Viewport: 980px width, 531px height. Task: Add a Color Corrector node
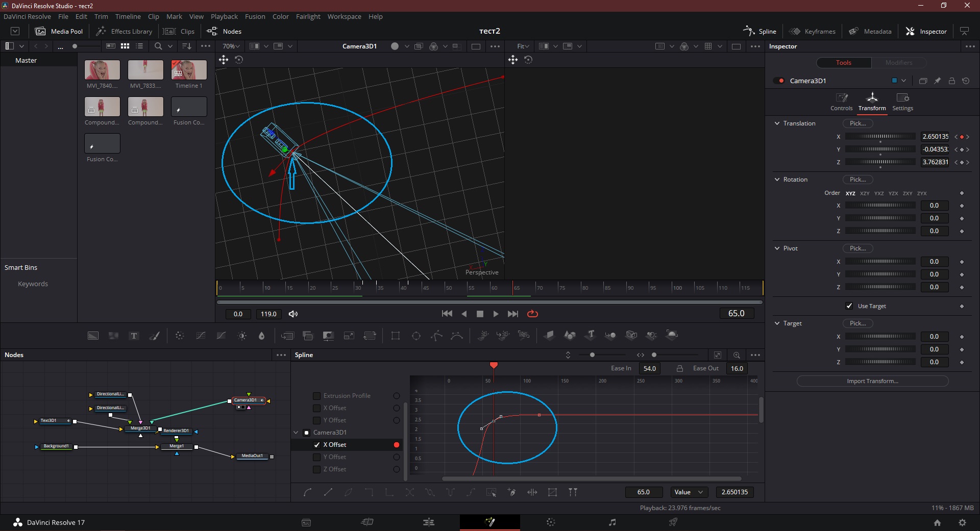point(180,336)
